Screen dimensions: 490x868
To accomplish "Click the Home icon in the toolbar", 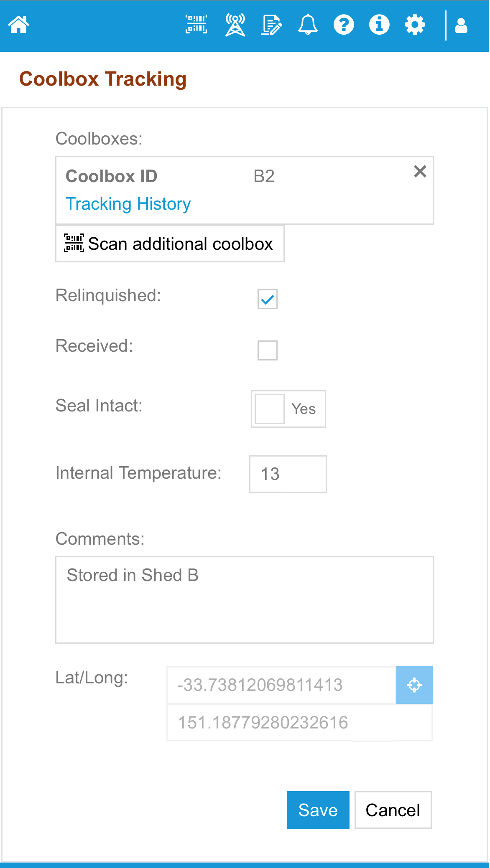I will [x=18, y=25].
